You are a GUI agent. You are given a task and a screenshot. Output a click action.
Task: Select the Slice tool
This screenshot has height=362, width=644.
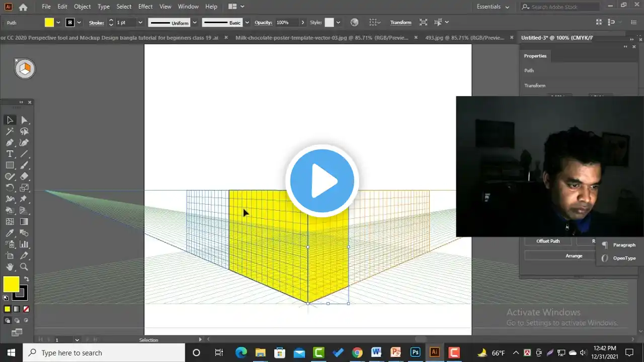24,256
